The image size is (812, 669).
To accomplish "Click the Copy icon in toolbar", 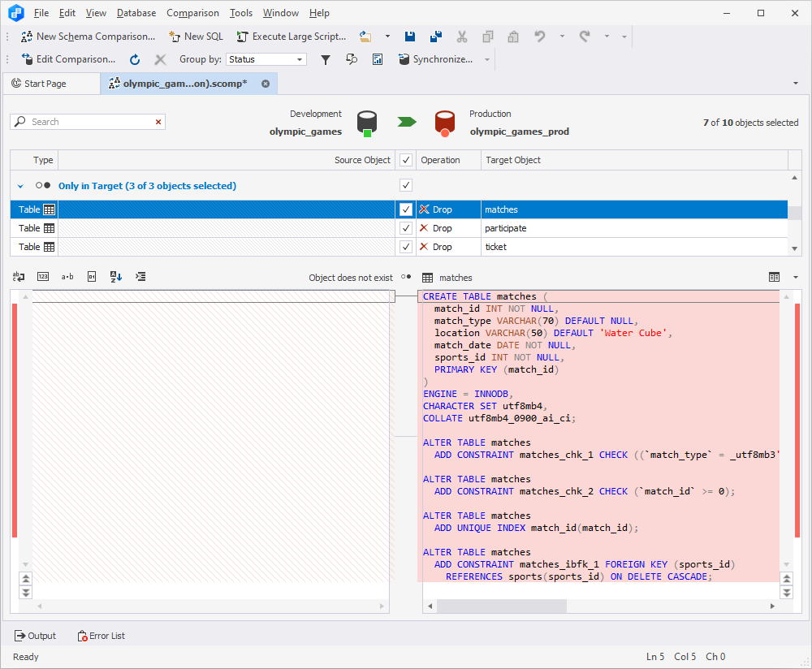I will click(487, 37).
